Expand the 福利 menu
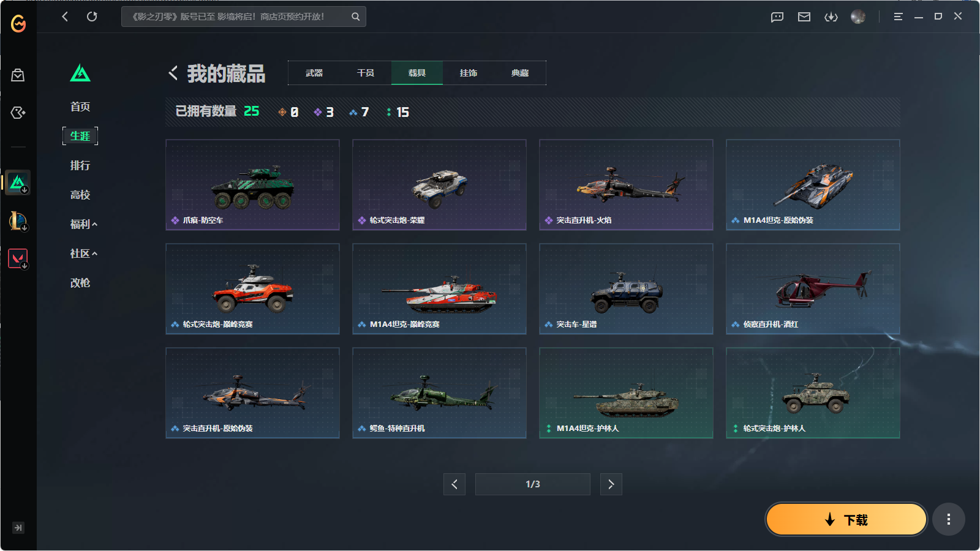The image size is (980, 551). point(84,224)
